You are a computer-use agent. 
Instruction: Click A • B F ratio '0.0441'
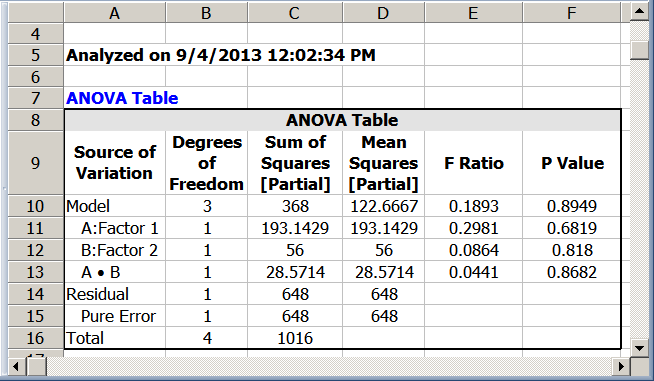pos(473,273)
